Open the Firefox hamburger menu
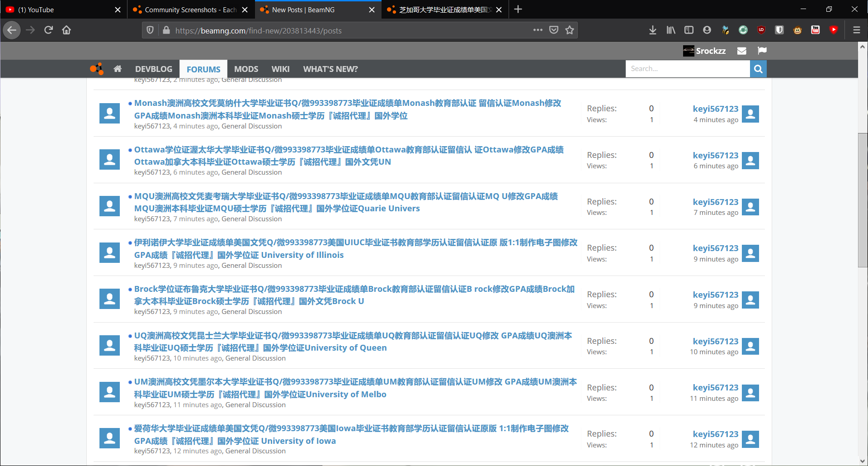The image size is (868, 466). pyautogui.click(x=856, y=30)
